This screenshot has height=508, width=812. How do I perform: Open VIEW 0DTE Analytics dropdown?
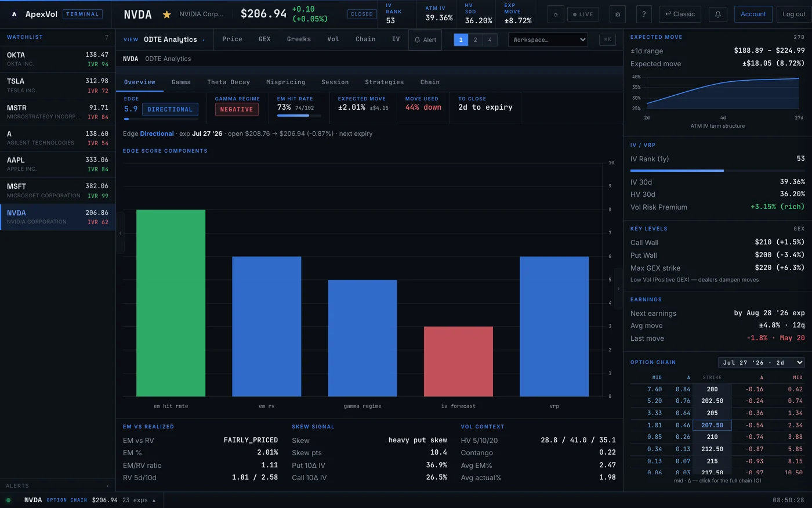(x=165, y=39)
